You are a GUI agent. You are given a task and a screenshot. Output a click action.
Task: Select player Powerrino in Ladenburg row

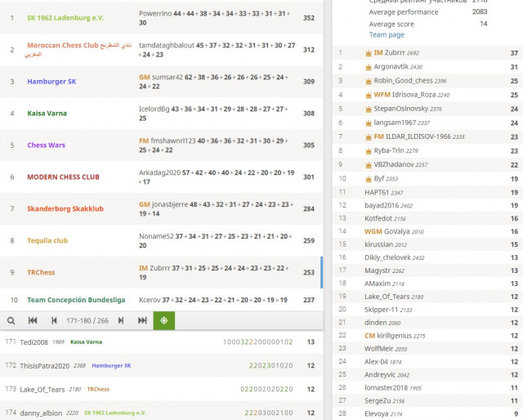[x=155, y=14]
